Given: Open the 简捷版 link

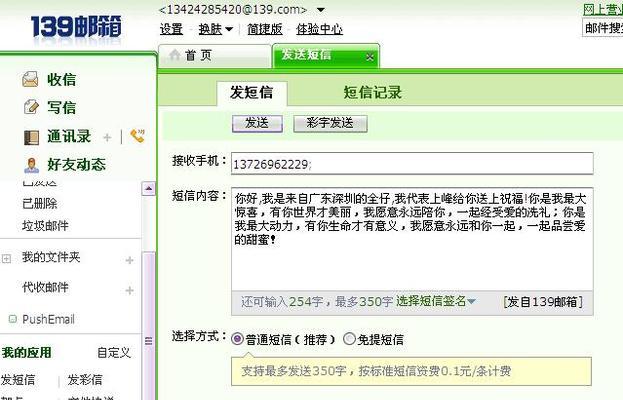Looking at the screenshot, I should [265, 29].
